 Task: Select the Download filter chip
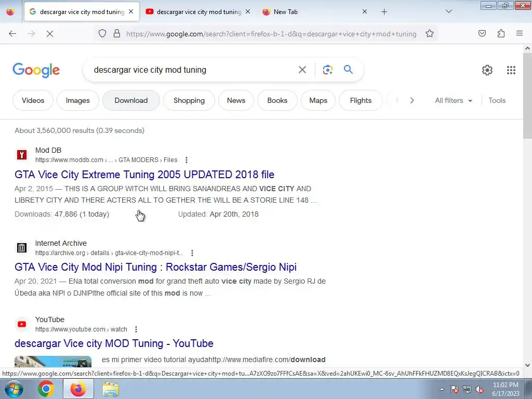pyautogui.click(x=131, y=100)
